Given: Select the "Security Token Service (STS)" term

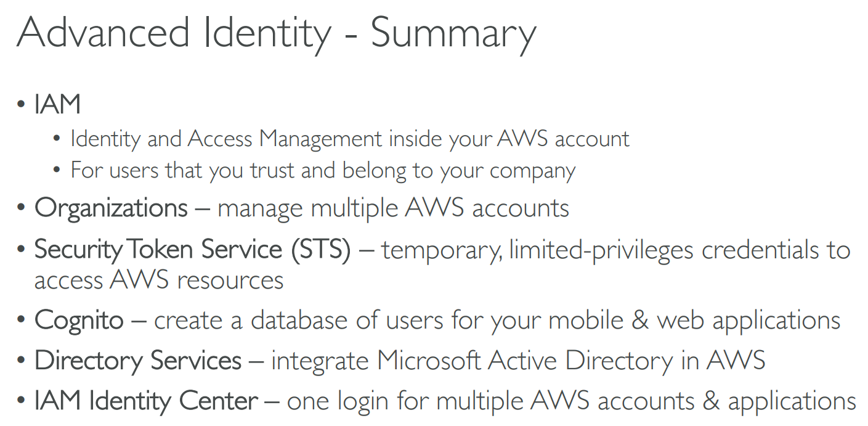Looking at the screenshot, I should coord(192,250).
